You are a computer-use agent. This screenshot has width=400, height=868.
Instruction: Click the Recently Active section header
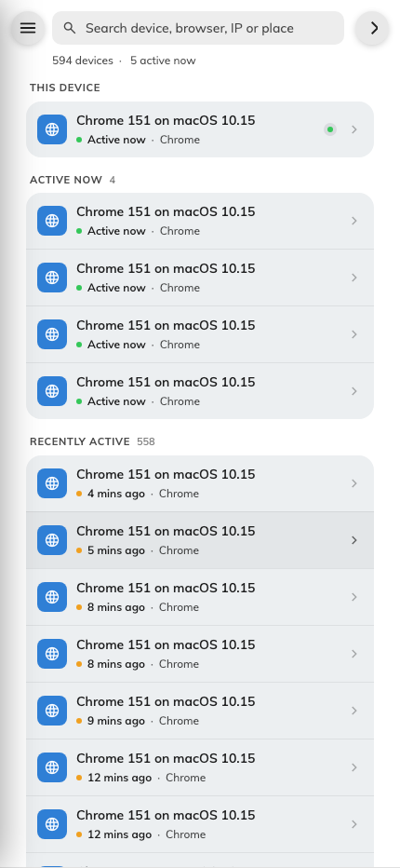coord(80,441)
